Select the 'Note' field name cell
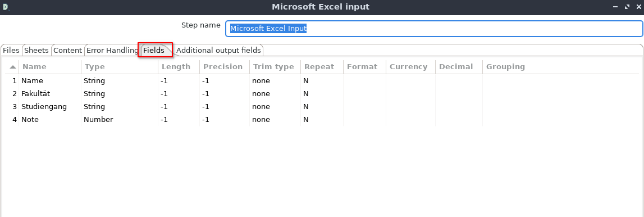Image resolution: width=644 pixels, height=217 pixels. click(50, 120)
